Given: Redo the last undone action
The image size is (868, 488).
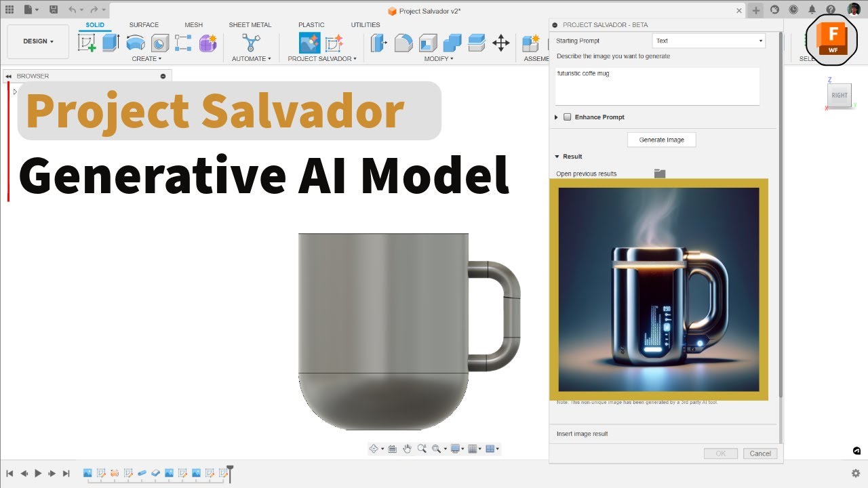Looking at the screenshot, I should tap(94, 9).
